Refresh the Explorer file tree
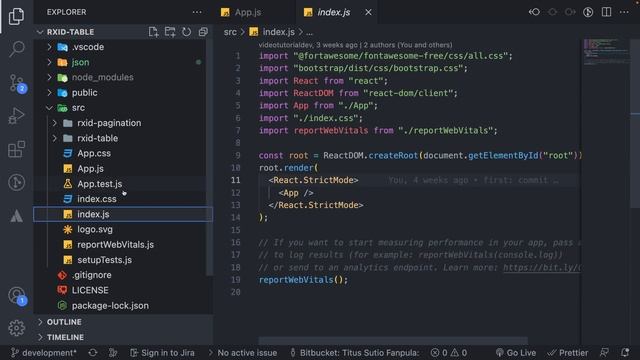Viewport: 640px width, 360px height. pyautogui.click(x=187, y=32)
